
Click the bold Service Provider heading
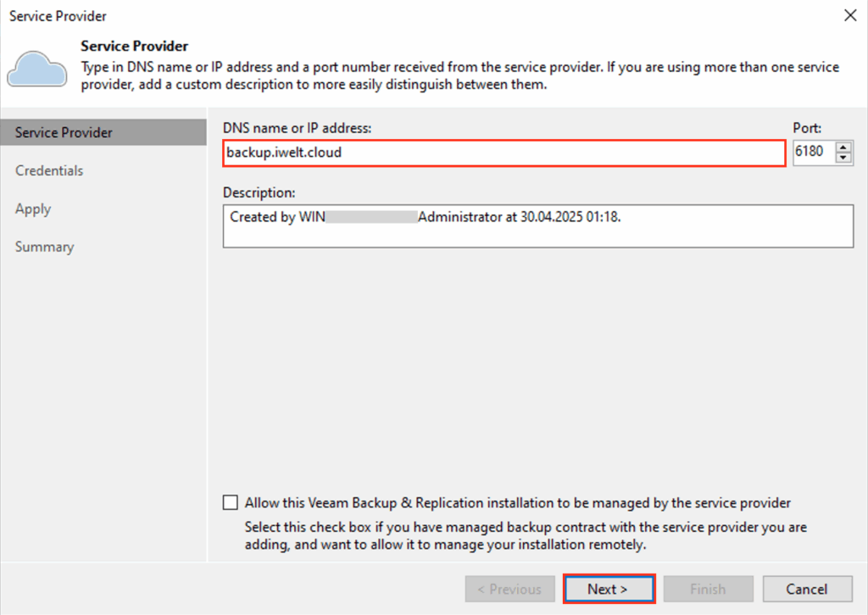point(135,46)
